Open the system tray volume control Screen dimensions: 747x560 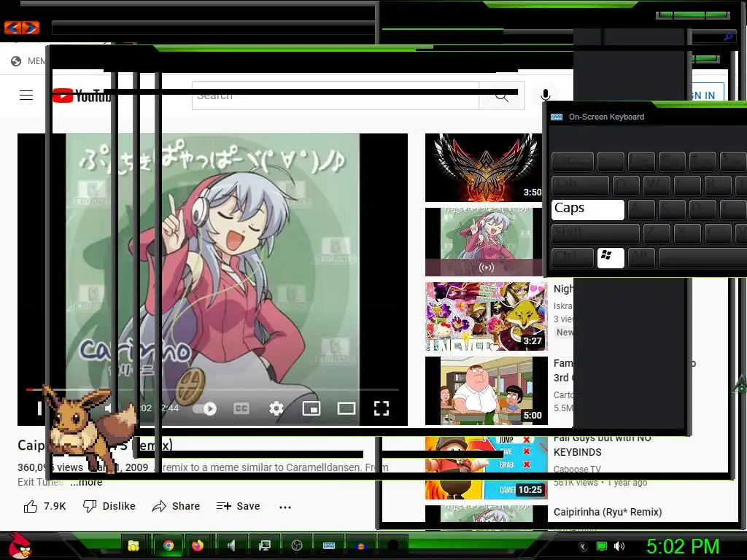pos(619,547)
